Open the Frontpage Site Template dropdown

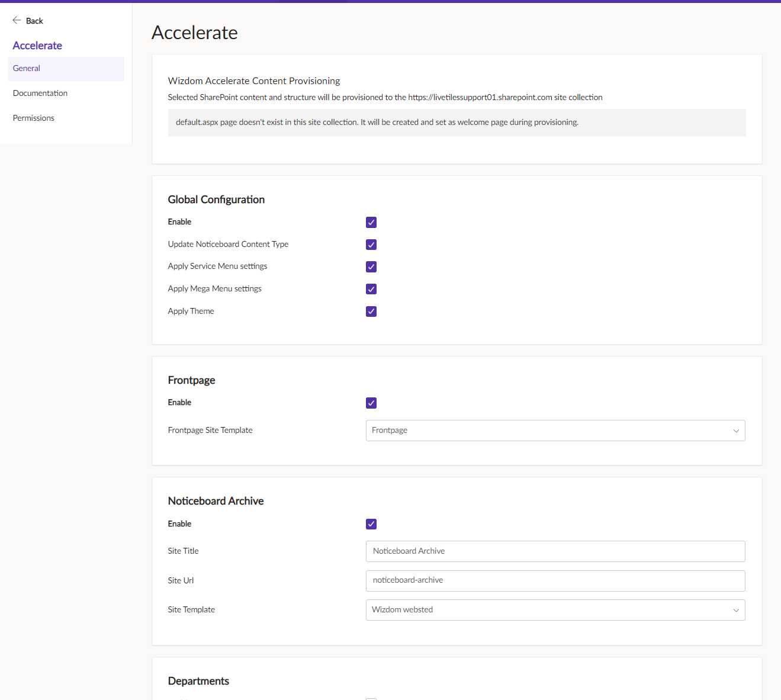[x=555, y=431]
